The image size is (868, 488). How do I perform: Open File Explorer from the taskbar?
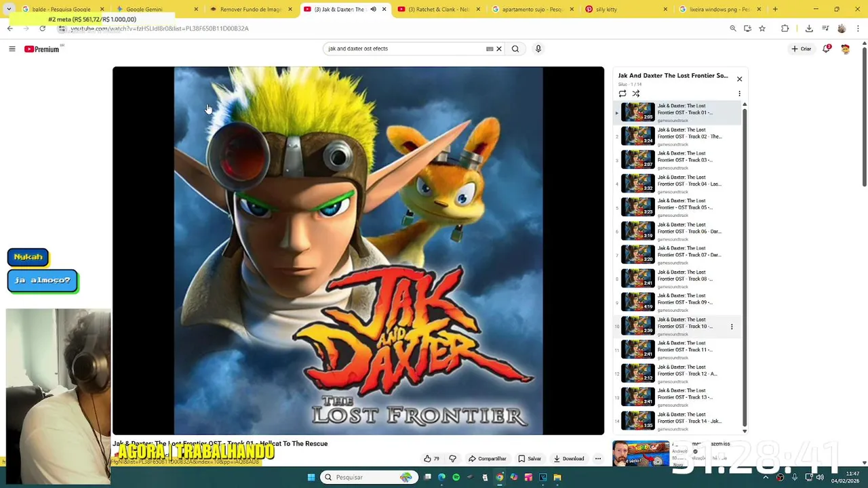[557, 477]
